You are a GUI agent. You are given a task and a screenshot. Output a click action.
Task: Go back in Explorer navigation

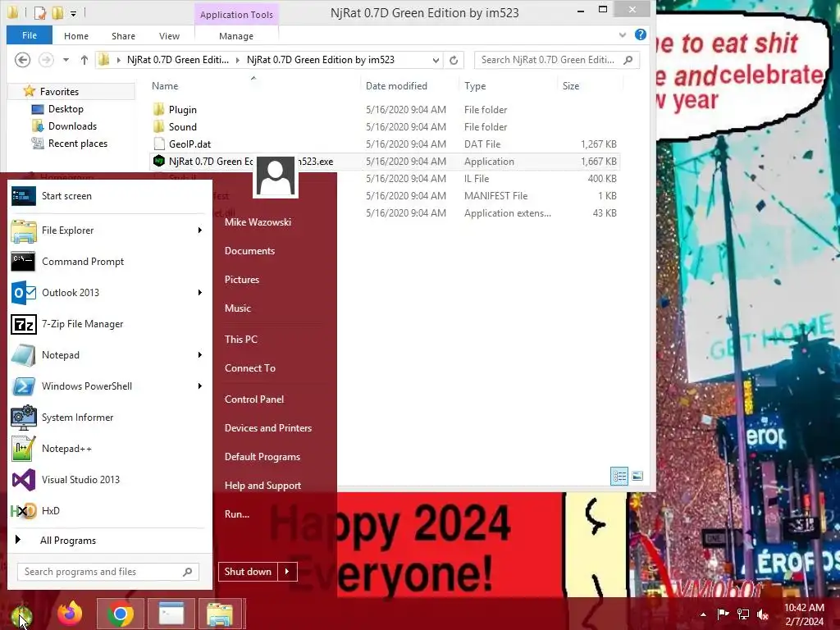(22, 60)
